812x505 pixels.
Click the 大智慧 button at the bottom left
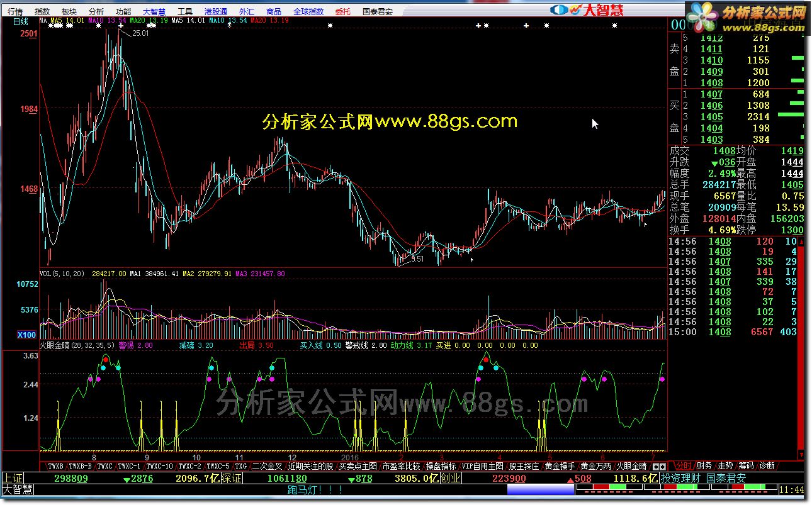[18, 489]
